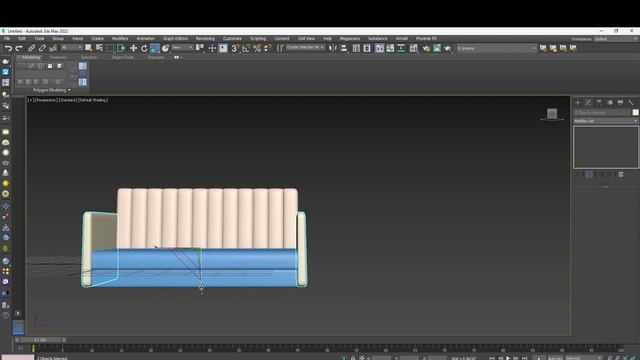Open the Arnold menu
Image resolution: width=640 pixels, height=360 pixels.
click(402, 38)
